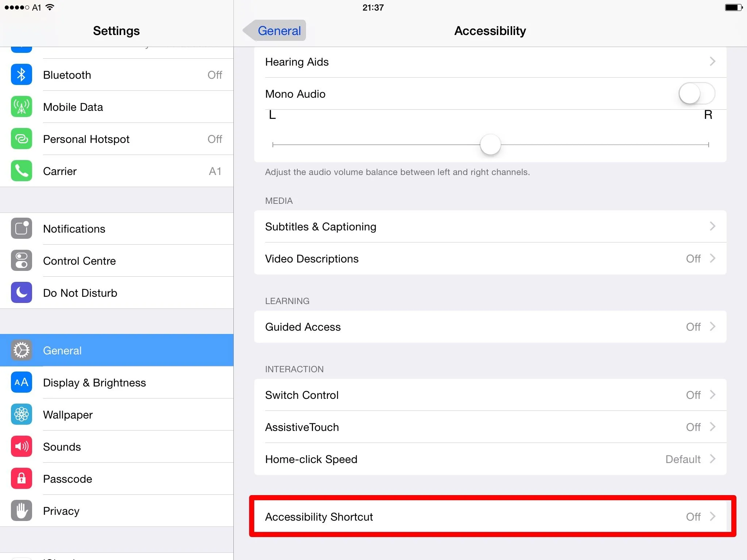Click the audio balance slider knob
747x560 pixels.
490,144
